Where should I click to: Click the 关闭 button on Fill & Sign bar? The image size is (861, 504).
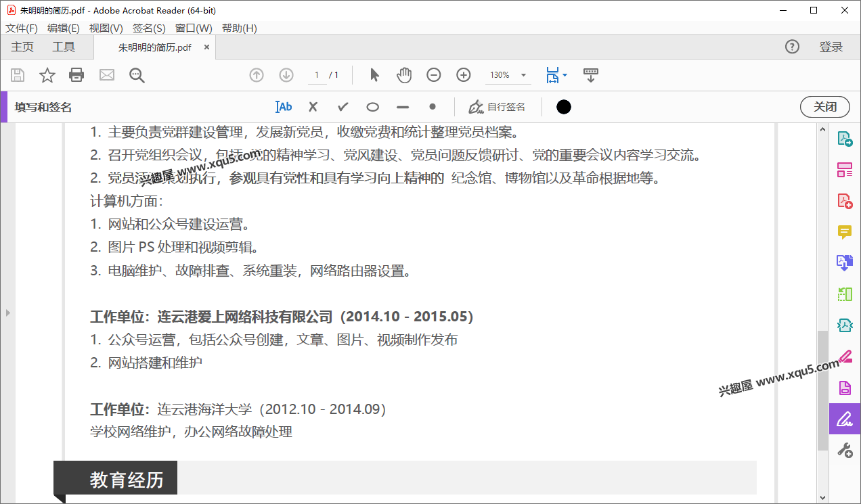[825, 107]
